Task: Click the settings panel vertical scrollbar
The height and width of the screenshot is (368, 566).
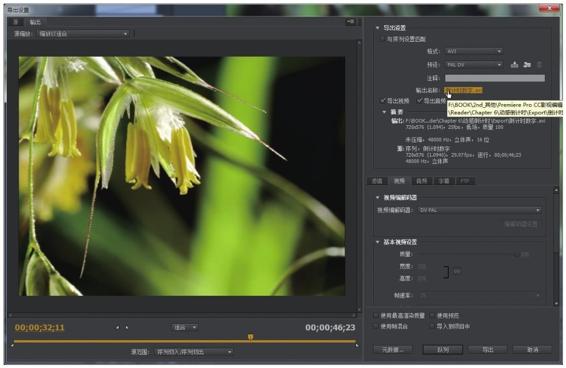Action: (x=556, y=247)
